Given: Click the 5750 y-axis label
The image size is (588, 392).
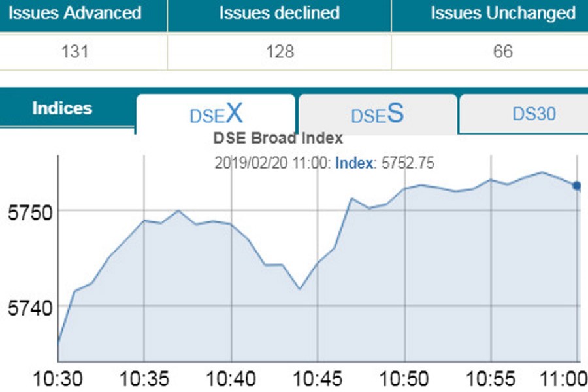Looking at the screenshot, I should (x=25, y=211).
